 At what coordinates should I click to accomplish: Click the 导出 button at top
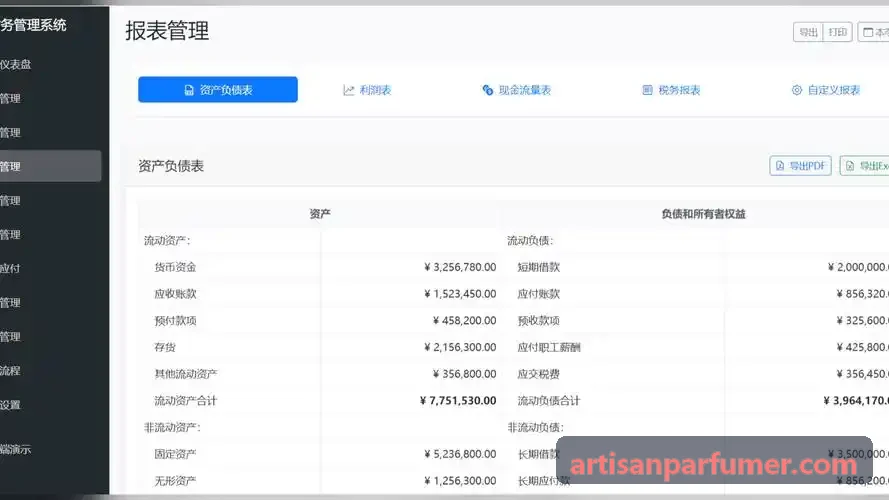click(x=808, y=32)
